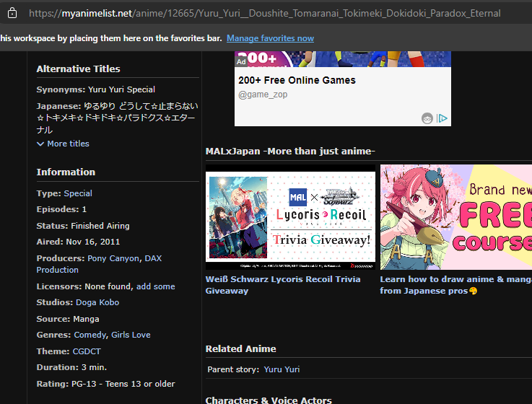Select the Episodes: 1 text
Screen dimensions: 532x404
(61, 209)
